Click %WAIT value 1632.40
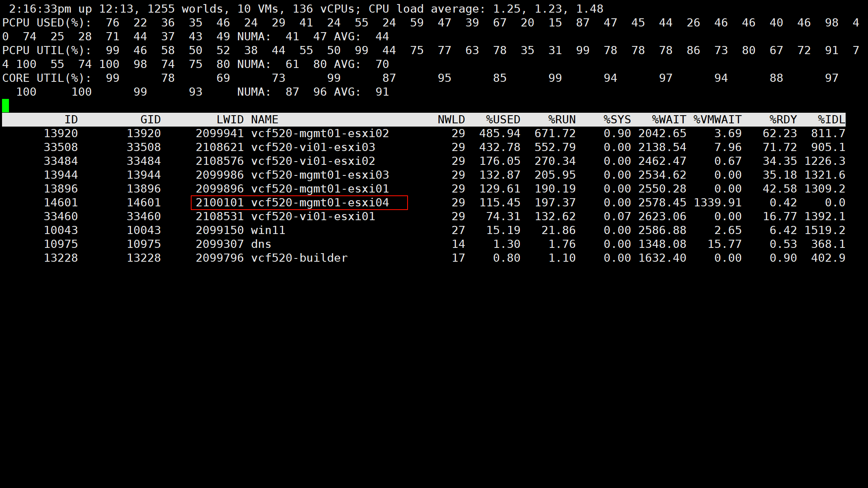The width and height of the screenshot is (868, 488). click(662, 258)
